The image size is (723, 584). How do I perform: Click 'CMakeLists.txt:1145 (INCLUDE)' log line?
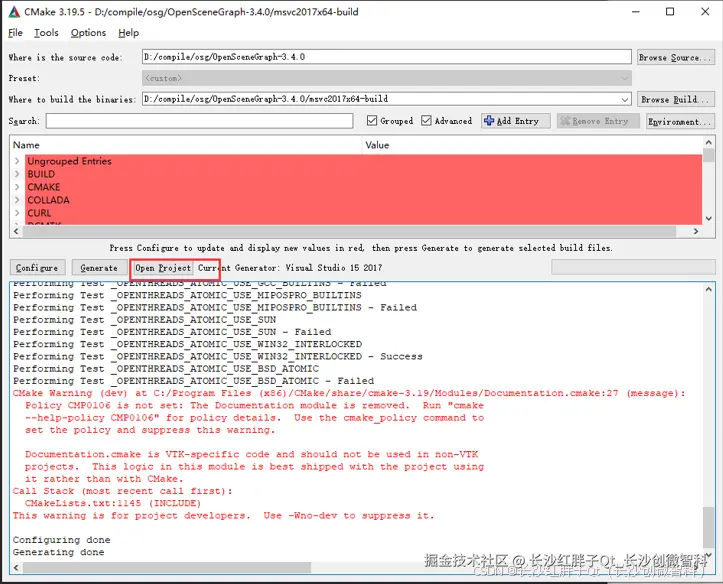click(x=113, y=503)
